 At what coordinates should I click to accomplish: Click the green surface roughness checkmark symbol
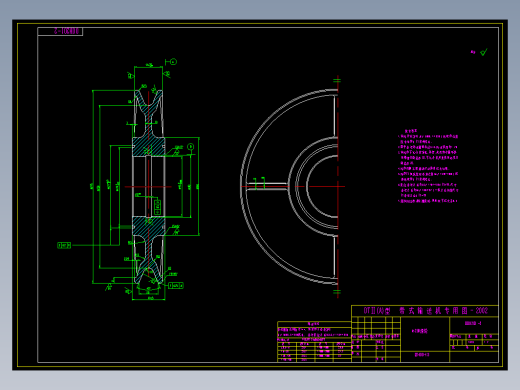point(484,52)
